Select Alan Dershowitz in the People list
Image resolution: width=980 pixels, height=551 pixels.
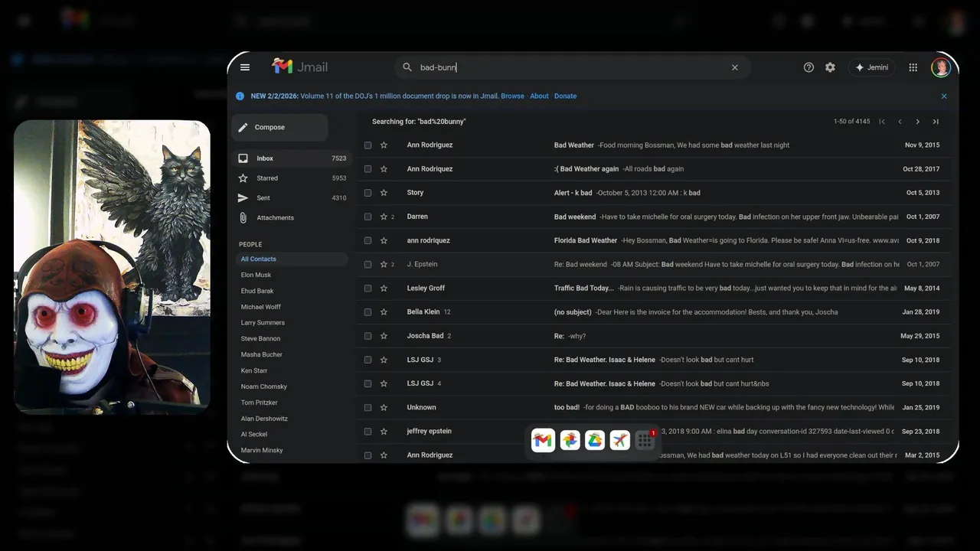(x=264, y=419)
